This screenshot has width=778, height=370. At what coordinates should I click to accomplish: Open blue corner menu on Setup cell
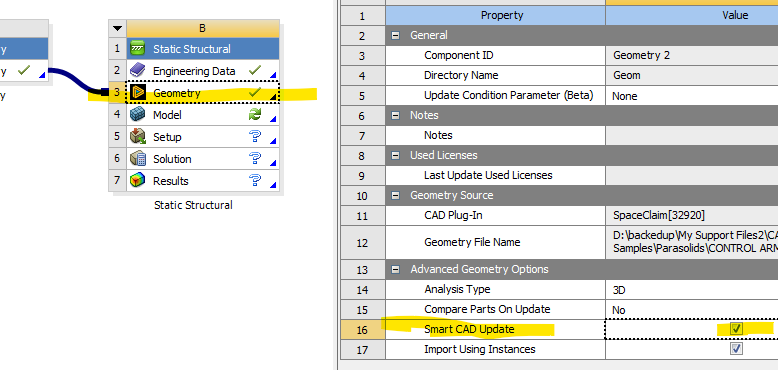pos(273,141)
